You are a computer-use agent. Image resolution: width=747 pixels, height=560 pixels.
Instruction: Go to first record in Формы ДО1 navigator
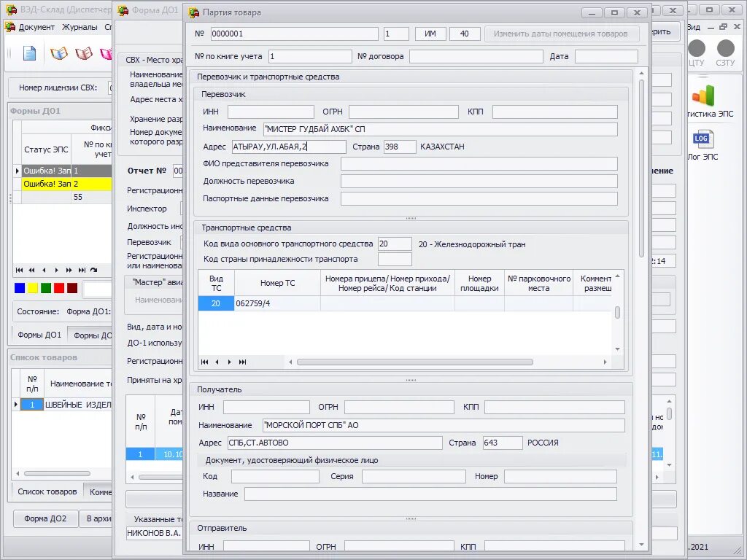click(x=19, y=270)
